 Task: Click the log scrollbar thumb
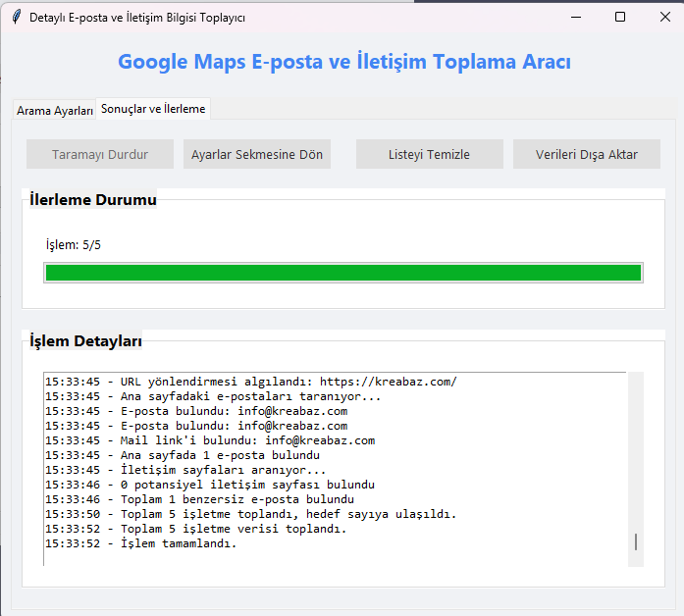[x=636, y=541]
